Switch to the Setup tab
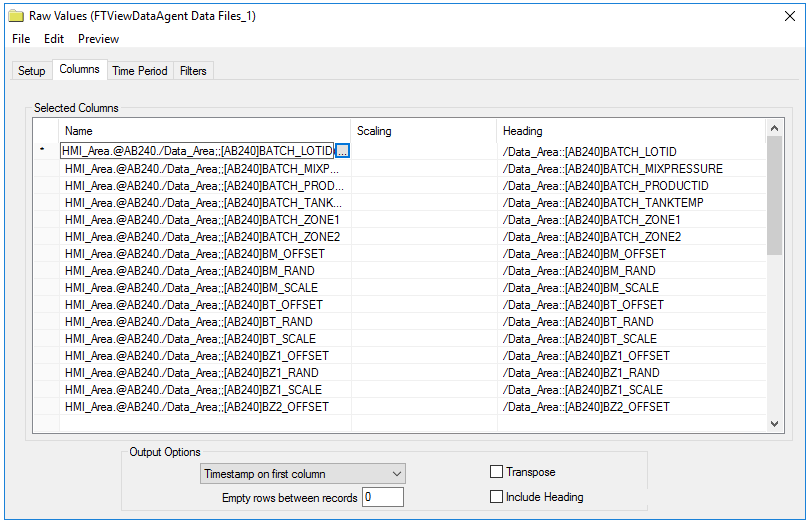This screenshot has width=809, height=521. [x=31, y=71]
